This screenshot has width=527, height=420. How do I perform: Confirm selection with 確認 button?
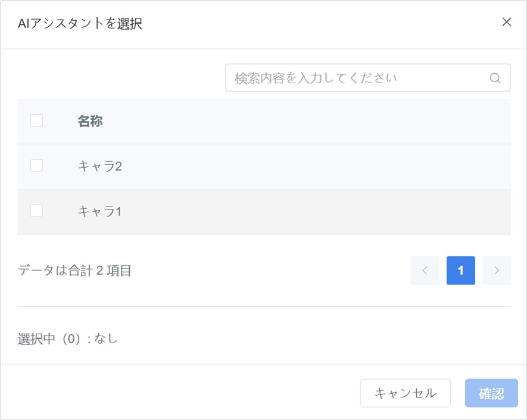[x=491, y=393]
